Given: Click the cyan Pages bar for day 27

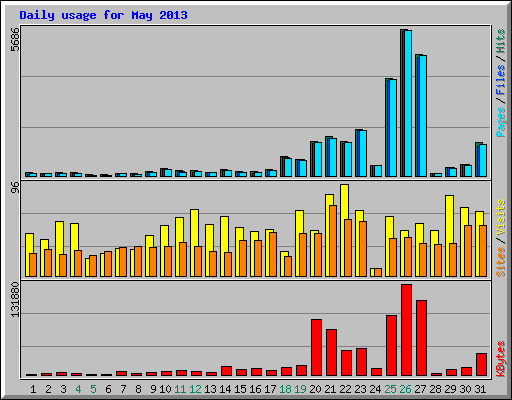Looking at the screenshot, I should 423,116.
